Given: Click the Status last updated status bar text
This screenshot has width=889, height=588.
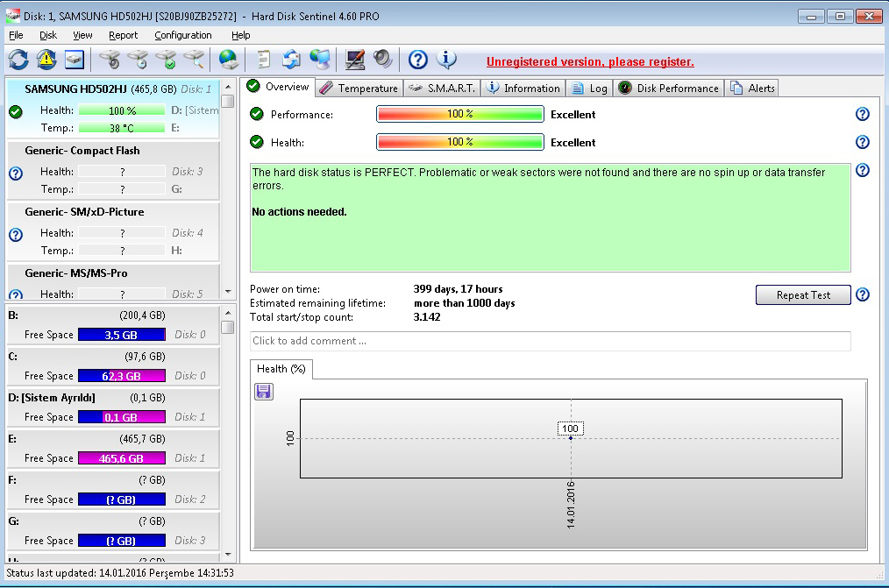Looking at the screenshot, I should (120, 573).
